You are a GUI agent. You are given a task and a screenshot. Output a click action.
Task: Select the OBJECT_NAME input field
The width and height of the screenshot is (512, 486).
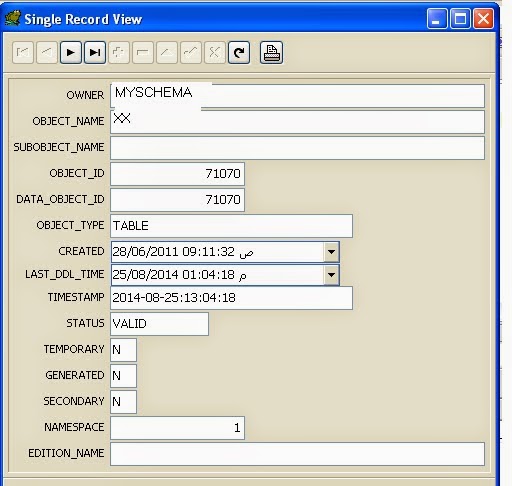point(297,122)
